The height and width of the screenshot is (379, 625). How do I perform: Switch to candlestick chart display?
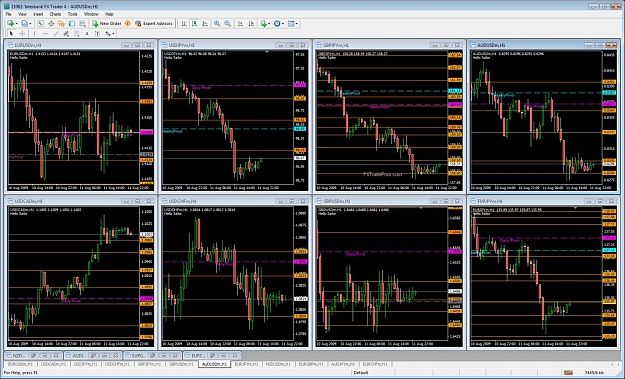(x=194, y=24)
